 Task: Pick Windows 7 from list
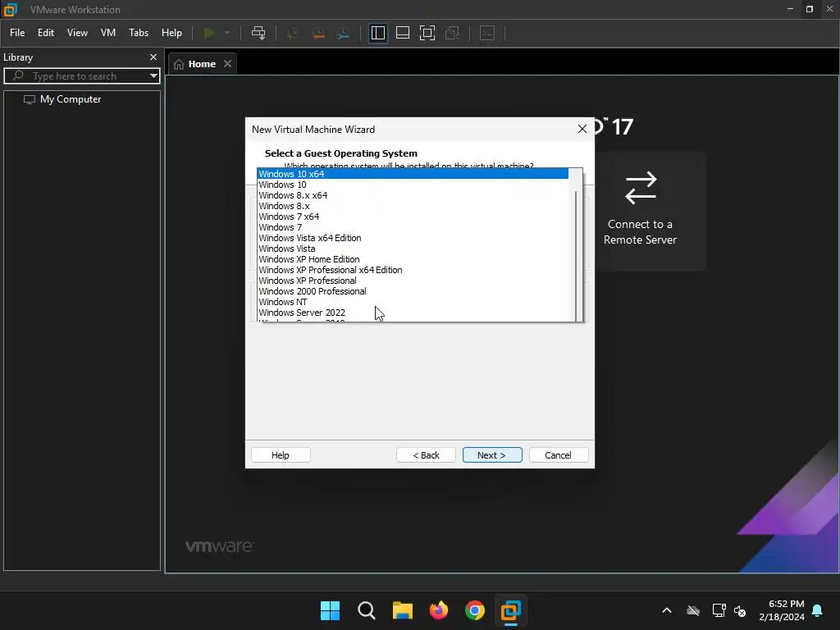(x=413, y=227)
